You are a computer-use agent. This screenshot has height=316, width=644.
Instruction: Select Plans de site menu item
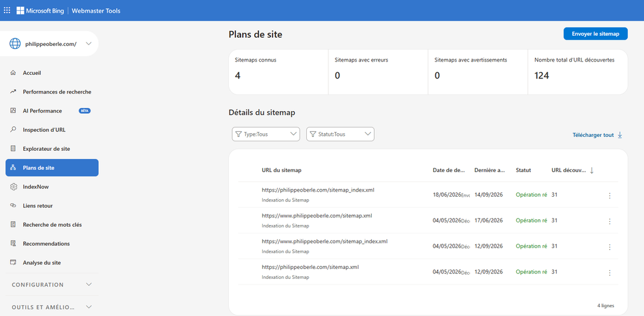point(52,168)
